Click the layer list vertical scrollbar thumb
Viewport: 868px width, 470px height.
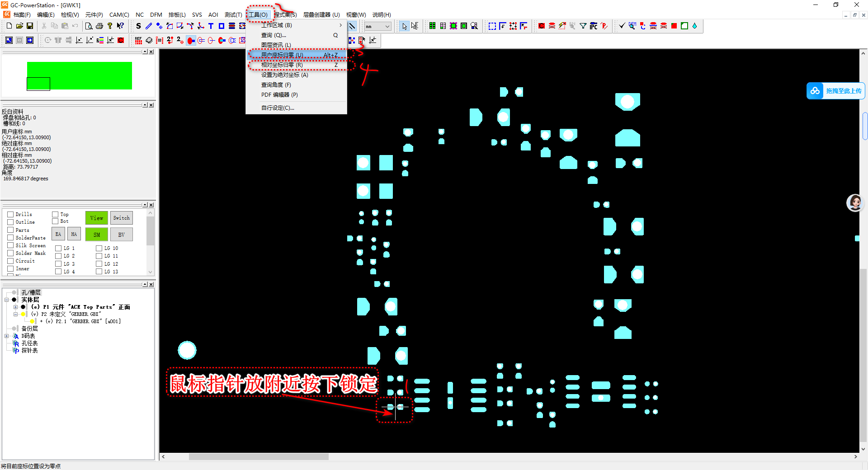151,230
